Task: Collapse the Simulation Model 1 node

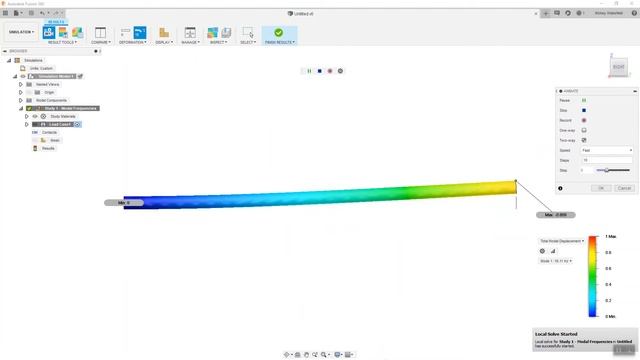Action: tap(15, 76)
